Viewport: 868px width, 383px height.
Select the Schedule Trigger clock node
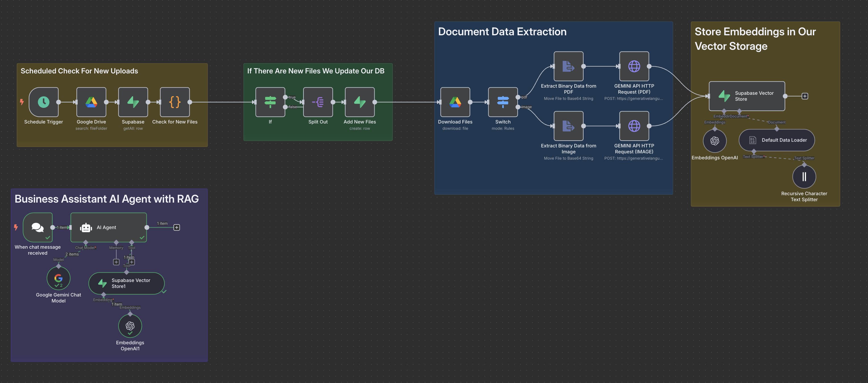point(44,102)
